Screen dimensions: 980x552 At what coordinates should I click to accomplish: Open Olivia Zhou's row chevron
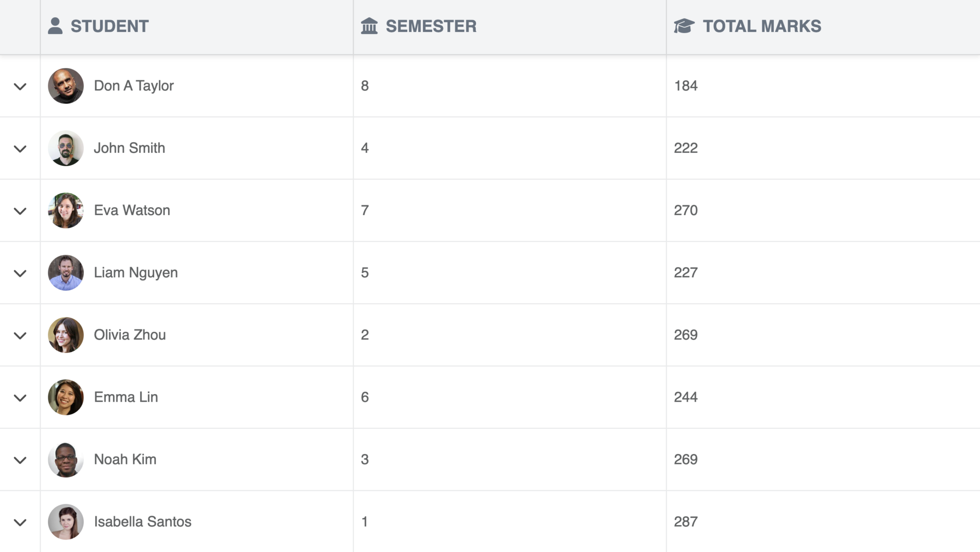(20, 335)
